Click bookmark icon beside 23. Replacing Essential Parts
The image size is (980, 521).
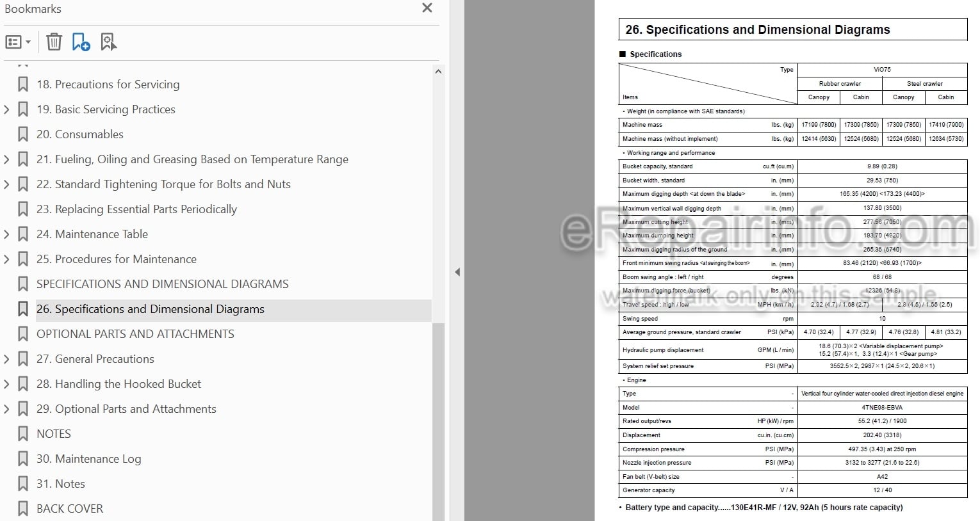click(x=23, y=209)
